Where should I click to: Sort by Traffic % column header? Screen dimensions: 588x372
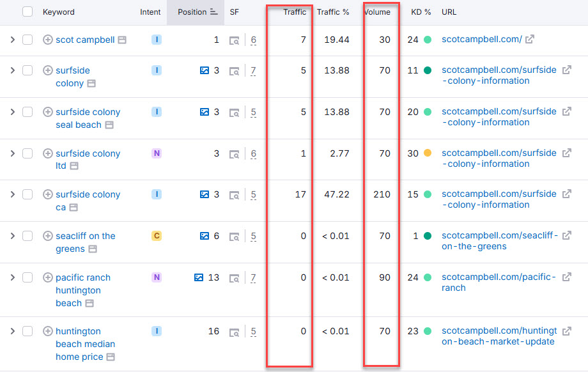(333, 12)
